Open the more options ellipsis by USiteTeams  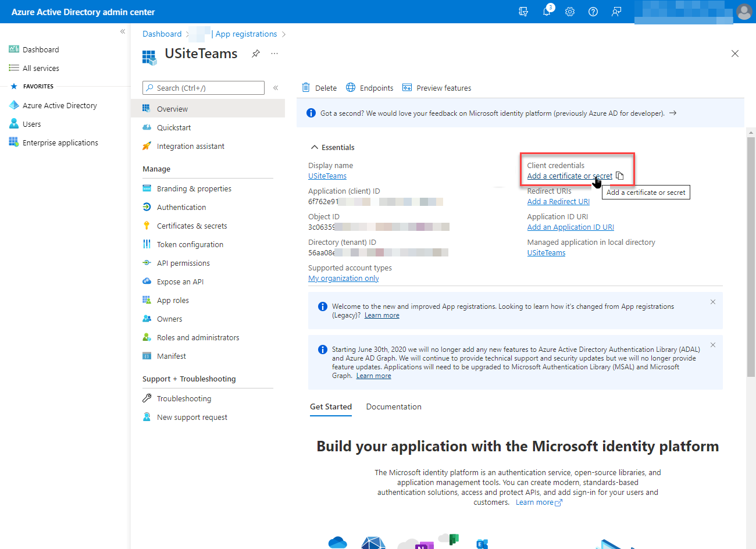tap(274, 54)
